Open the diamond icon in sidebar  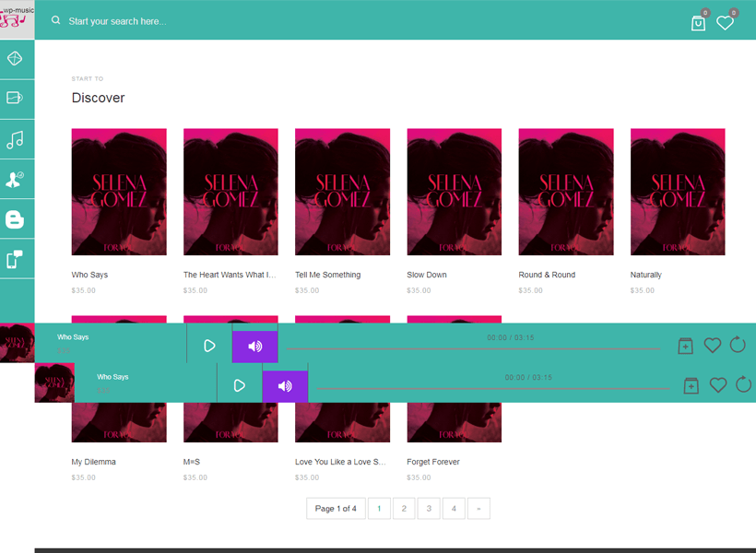tap(15, 58)
